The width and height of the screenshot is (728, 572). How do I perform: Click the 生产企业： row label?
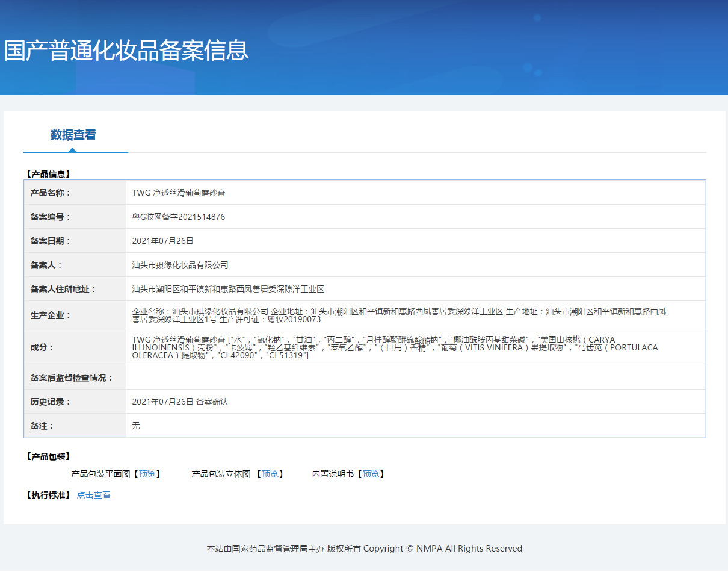coord(51,316)
